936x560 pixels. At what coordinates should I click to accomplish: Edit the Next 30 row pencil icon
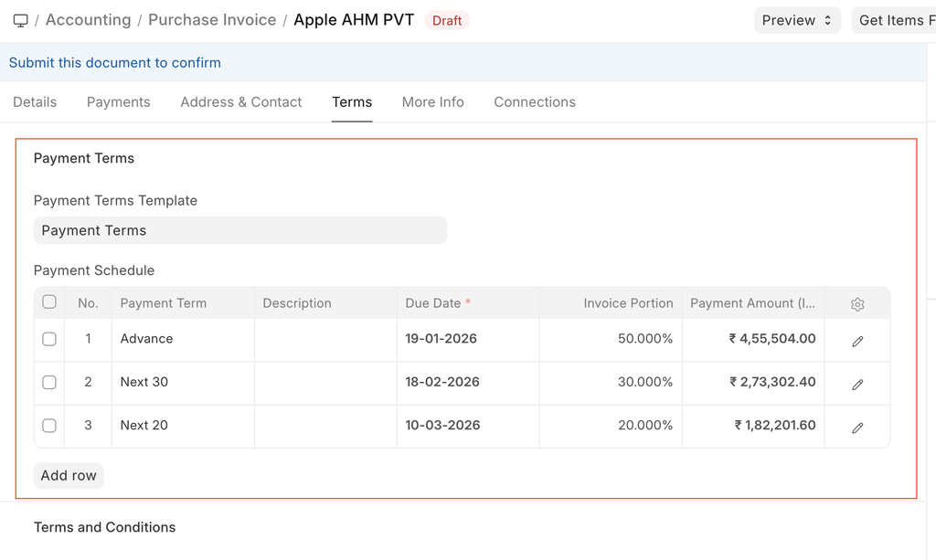[x=856, y=385]
